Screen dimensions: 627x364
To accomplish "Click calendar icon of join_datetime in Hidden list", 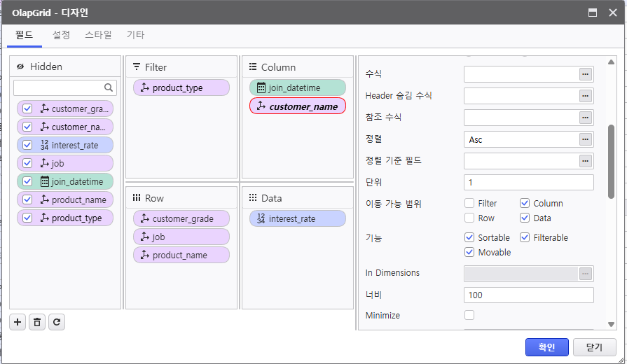I will point(45,181).
